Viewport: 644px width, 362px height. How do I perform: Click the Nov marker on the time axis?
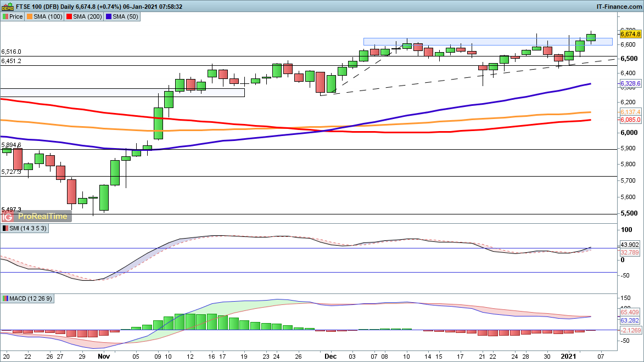tap(104, 356)
